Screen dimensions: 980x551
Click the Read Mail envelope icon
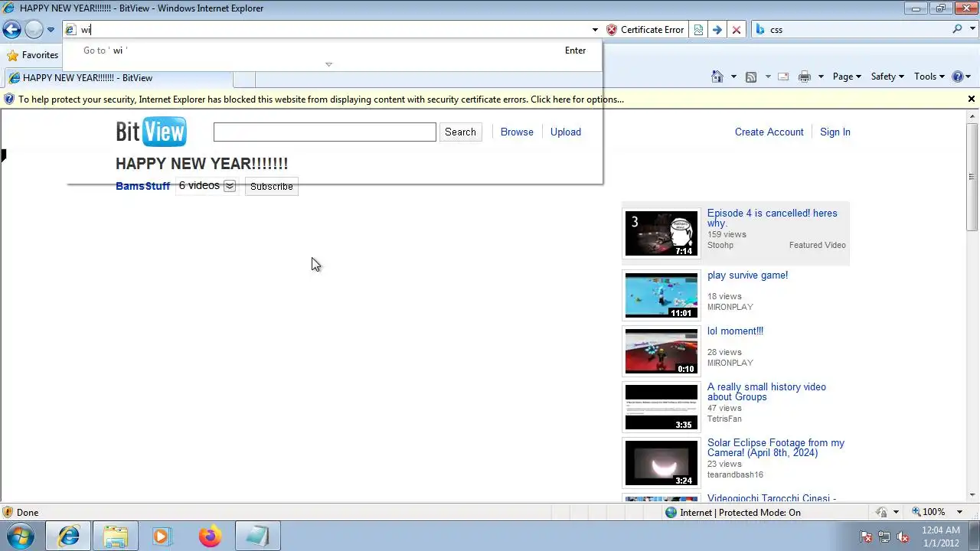pos(783,77)
